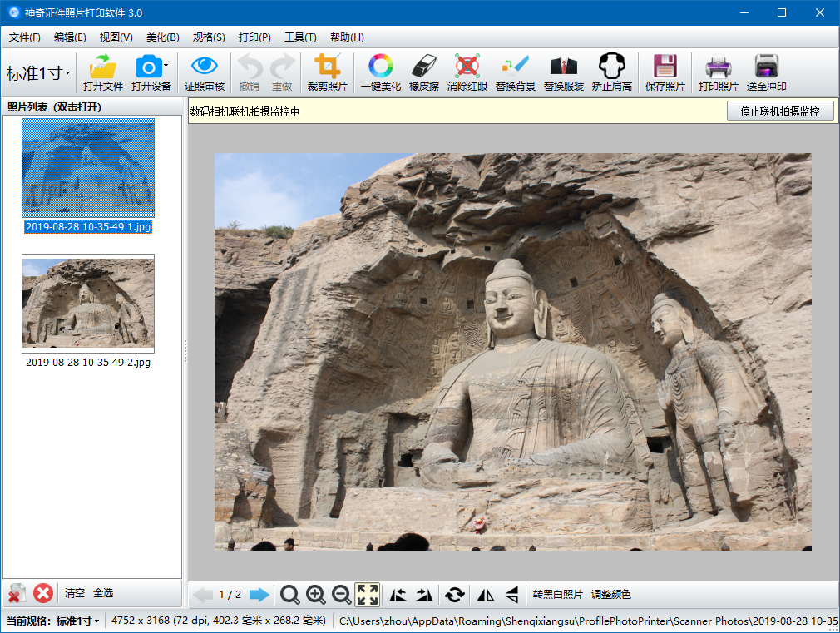Click the ID photo review eye icon (证照审核)
Image resolution: width=840 pixels, height=633 pixels.
[205, 72]
